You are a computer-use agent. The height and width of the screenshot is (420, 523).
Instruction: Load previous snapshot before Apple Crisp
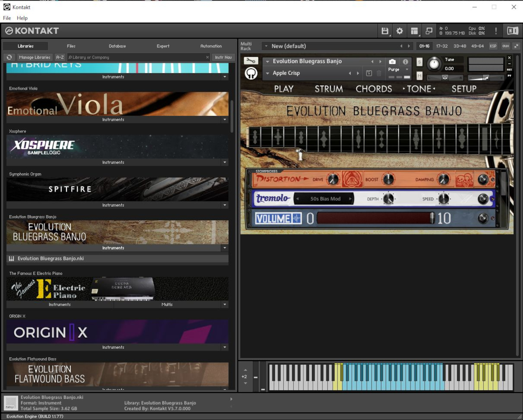pyautogui.click(x=350, y=73)
